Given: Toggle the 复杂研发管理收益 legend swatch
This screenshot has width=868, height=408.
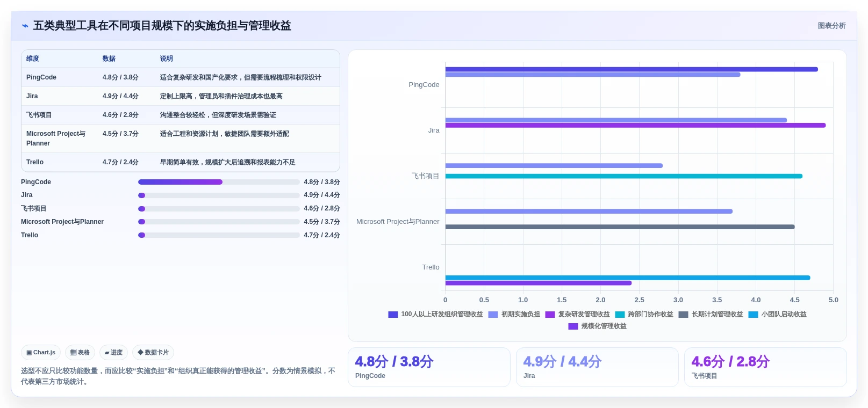Looking at the screenshot, I should tap(550, 315).
